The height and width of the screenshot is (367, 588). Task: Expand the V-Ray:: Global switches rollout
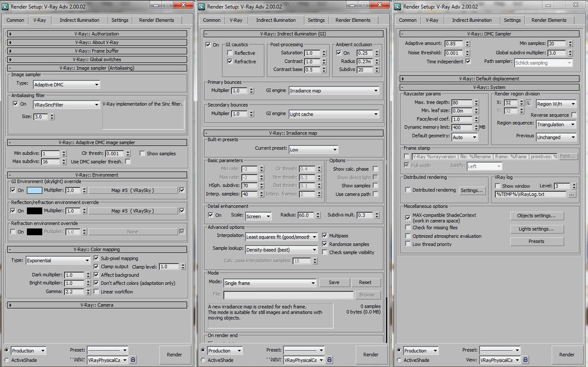[97, 59]
